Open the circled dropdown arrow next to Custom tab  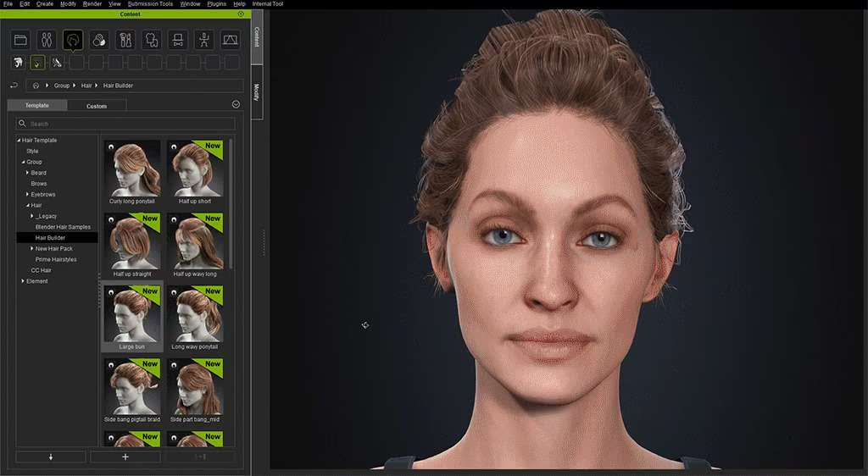[236, 104]
